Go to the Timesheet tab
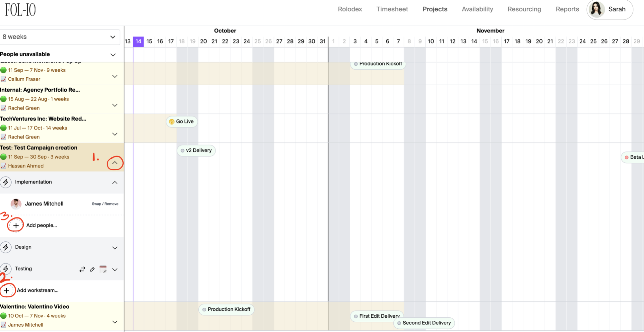 (x=392, y=9)
